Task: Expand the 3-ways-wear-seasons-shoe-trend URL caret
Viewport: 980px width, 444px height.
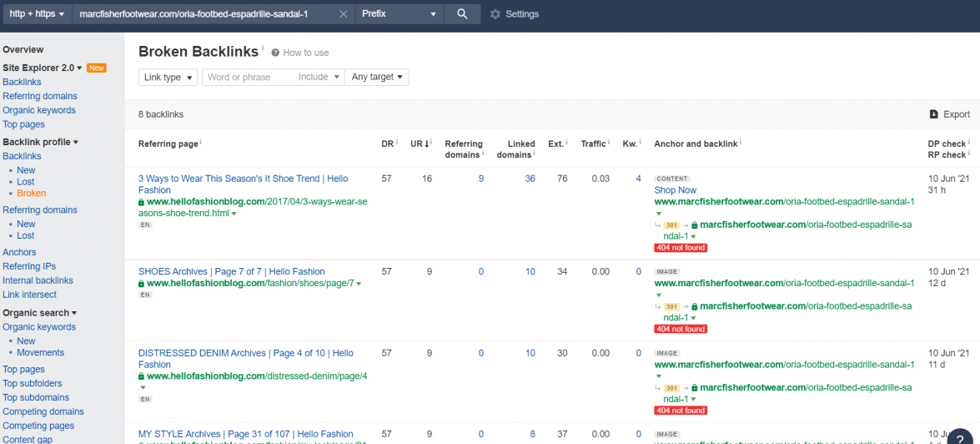Action: click(234, 214)
